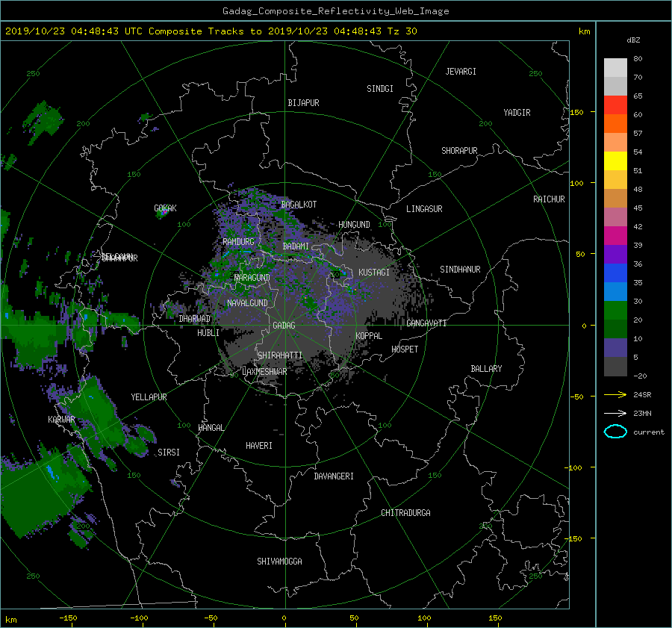
Task: Click the KUSTAGI label on map
Action: (374, 273)
